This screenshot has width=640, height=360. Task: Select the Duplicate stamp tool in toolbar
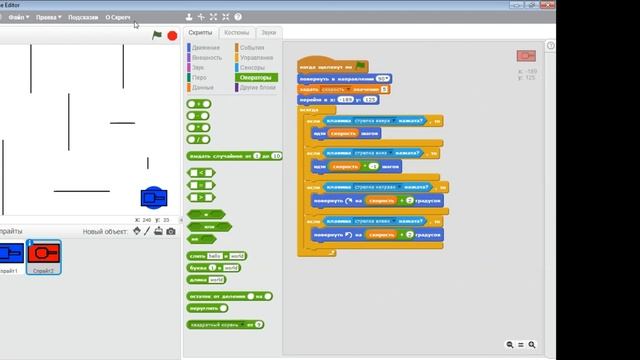point(189,17)
